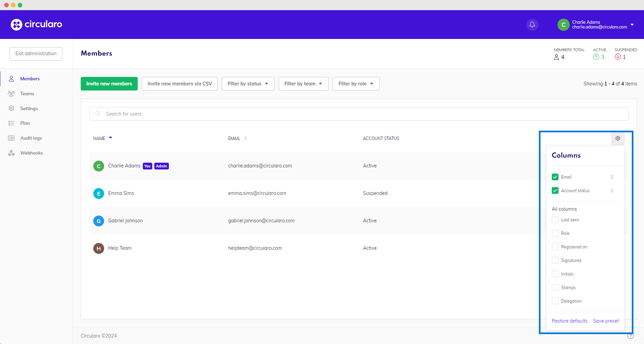
Task: Open Audit logs in the sidebar
Action: (31, 138)
